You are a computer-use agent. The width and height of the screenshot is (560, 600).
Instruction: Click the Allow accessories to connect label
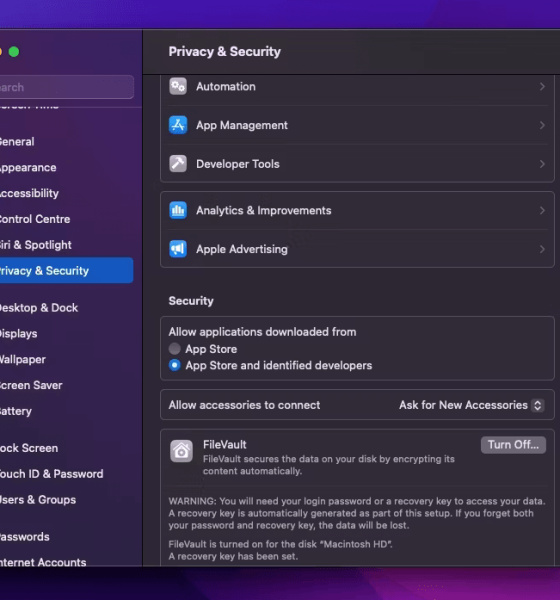coord(244,405)
